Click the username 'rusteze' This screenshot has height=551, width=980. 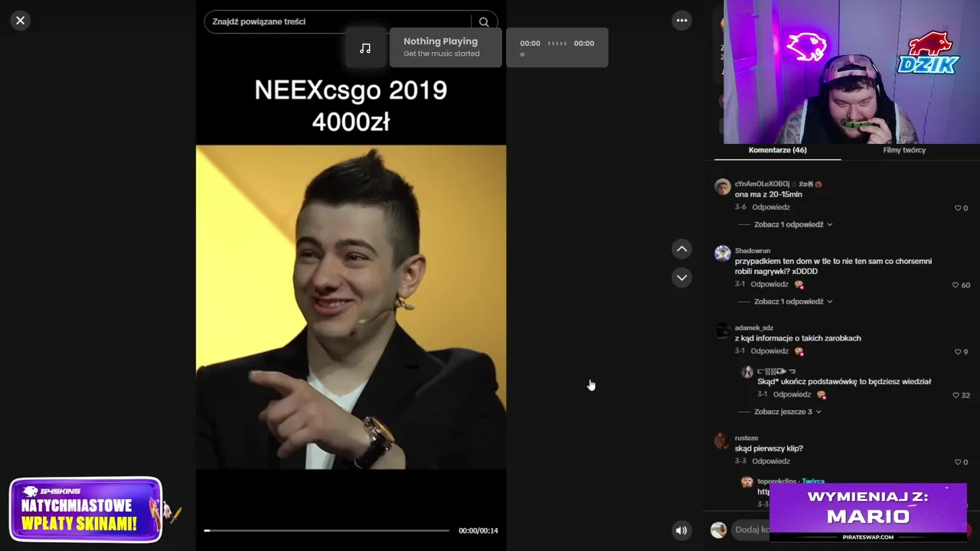click(746, 439)
